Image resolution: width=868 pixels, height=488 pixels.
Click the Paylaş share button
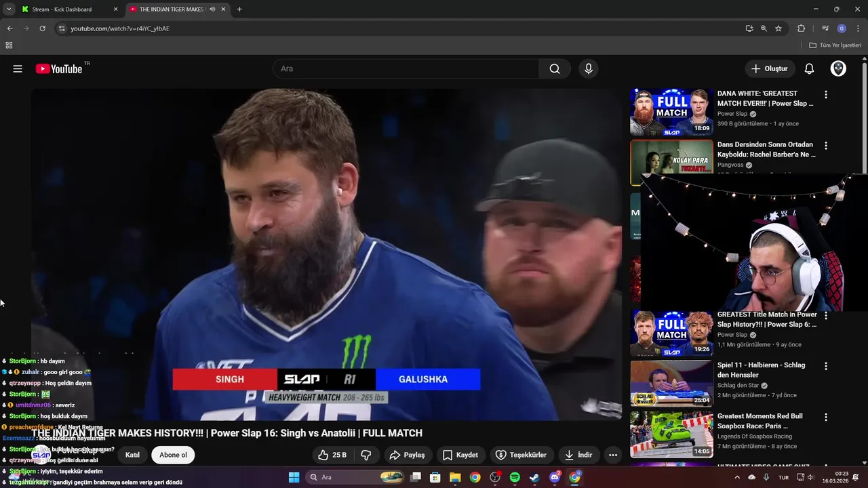[x=408, y=455]
